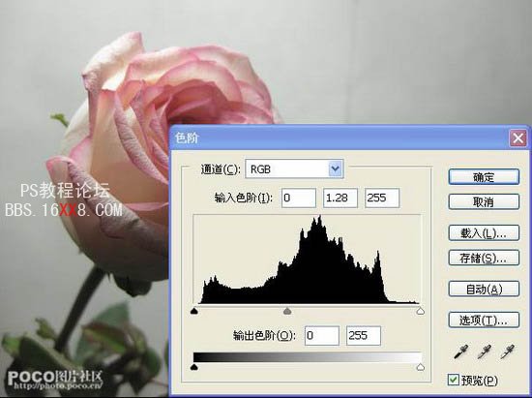Click the 确定 button
The width and height of the screenshot is (532, 398).
coord(484,177)
